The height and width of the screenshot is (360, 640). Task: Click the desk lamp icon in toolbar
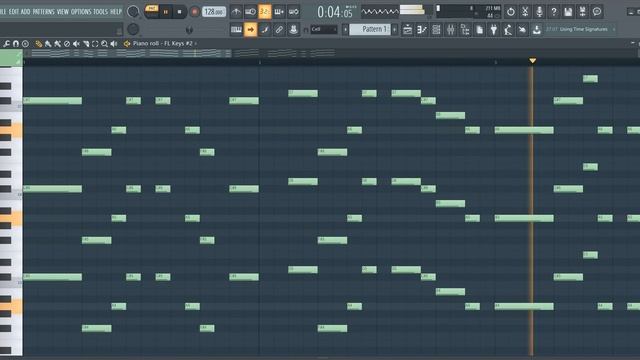pos(508,29)
